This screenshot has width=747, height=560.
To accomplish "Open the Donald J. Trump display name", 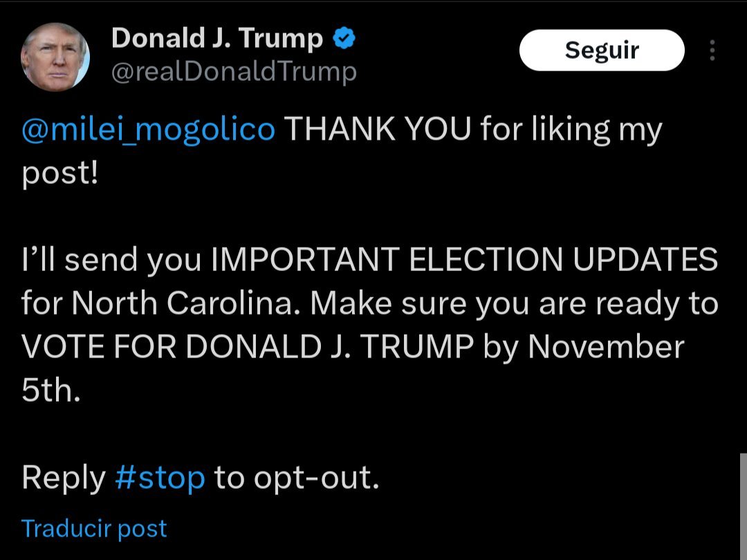I will coord(216,39).
